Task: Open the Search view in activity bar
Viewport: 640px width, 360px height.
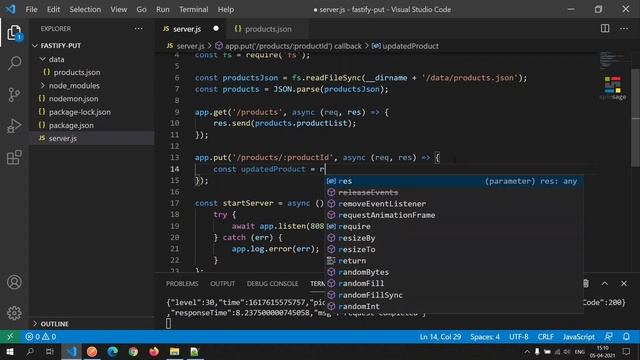Action: tap(14, 63)
